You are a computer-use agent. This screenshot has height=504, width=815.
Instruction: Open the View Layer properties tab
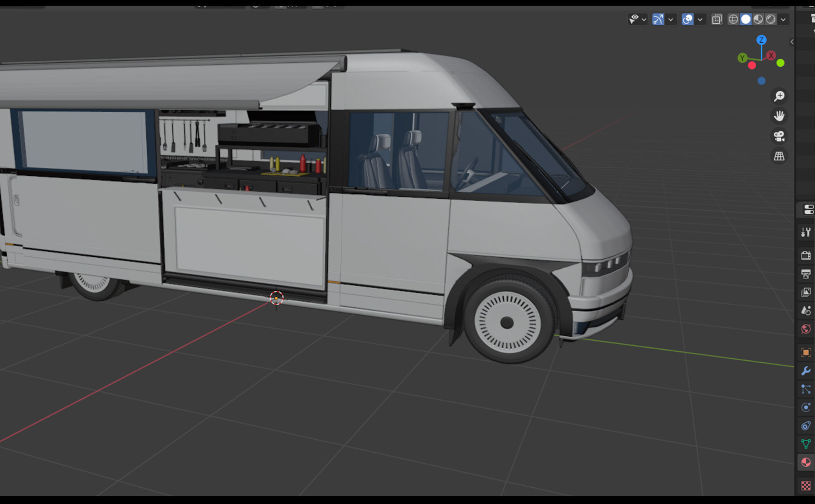tap(806, 292)
